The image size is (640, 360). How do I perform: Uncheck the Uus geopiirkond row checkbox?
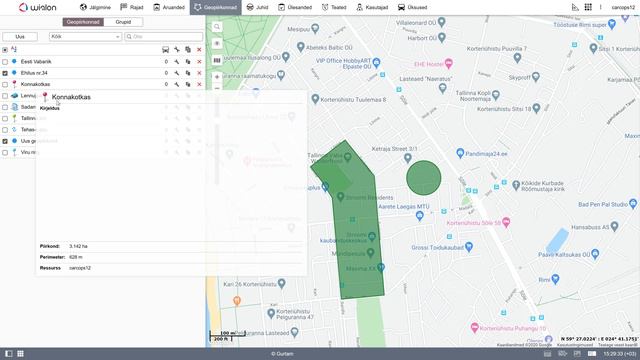click(5, 141)
